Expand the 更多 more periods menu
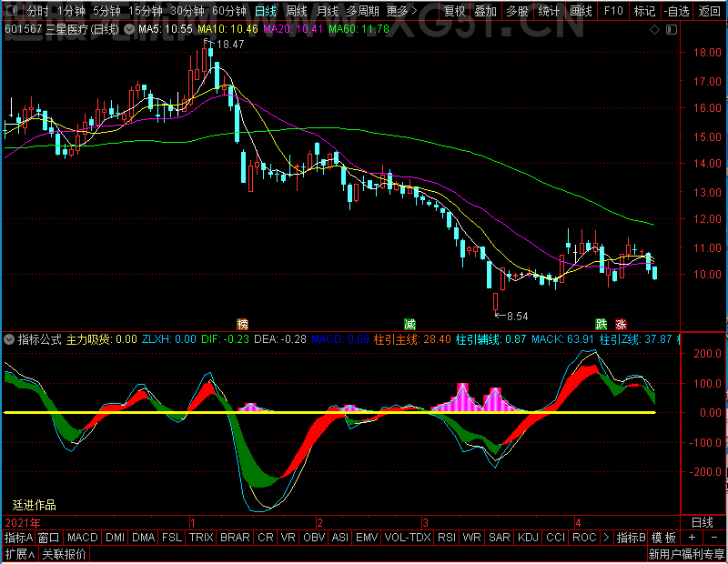Image resolution: width=728 pixels, height=564 pixels. (x=401, y=11)
